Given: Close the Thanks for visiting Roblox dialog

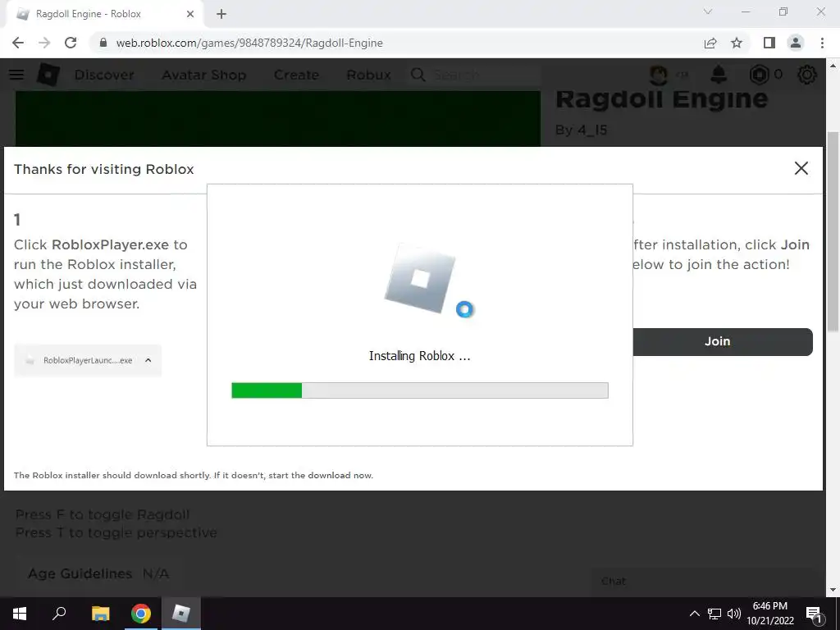Looking at the screenshot, I should pos(801,168).
